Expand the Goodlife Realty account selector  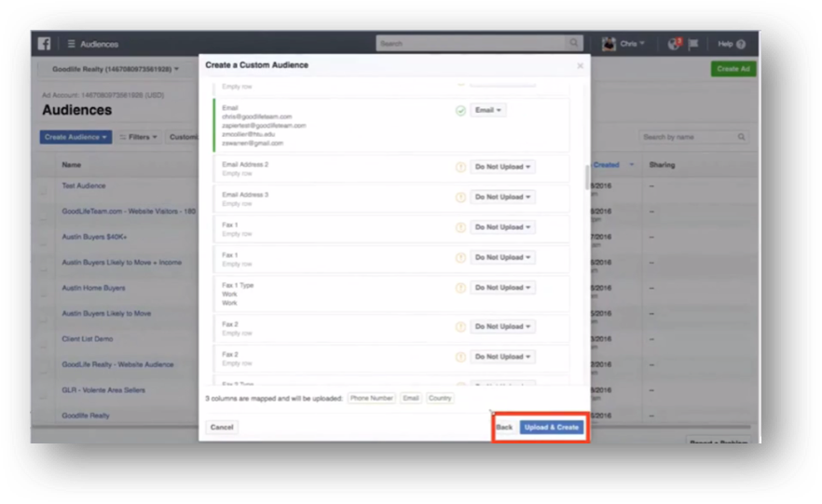click(116, 69)
